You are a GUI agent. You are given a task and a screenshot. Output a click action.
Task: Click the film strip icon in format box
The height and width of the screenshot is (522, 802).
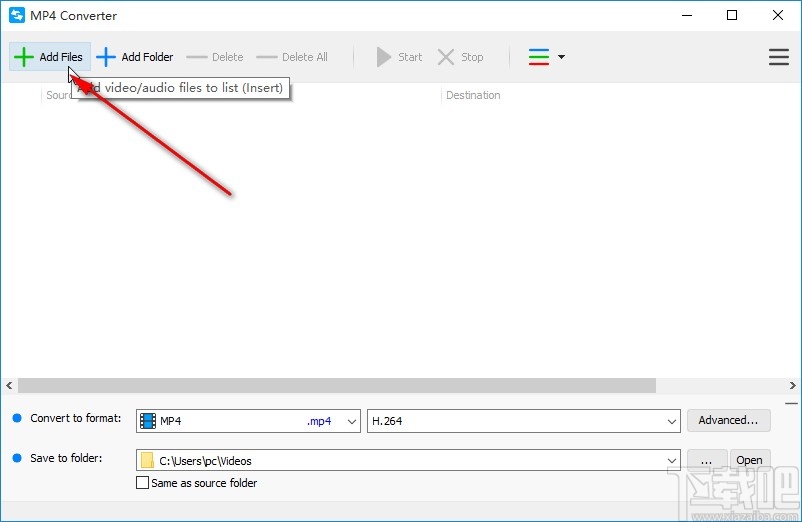(148, 421)
